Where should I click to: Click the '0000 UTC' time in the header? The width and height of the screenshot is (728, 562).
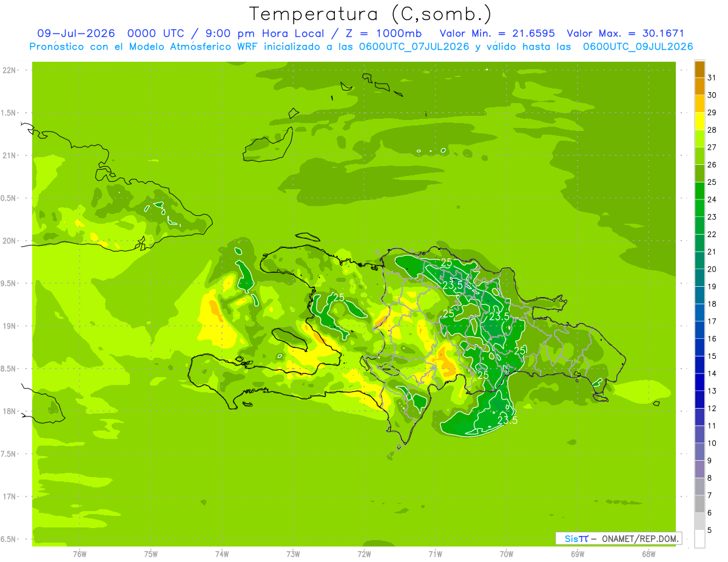[156, 33]
